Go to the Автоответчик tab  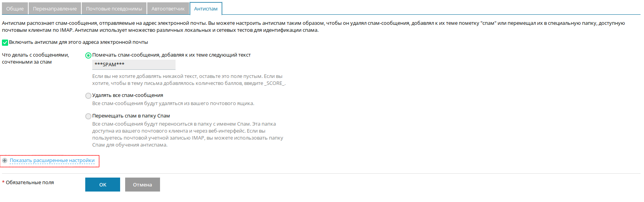coord(168,9)
